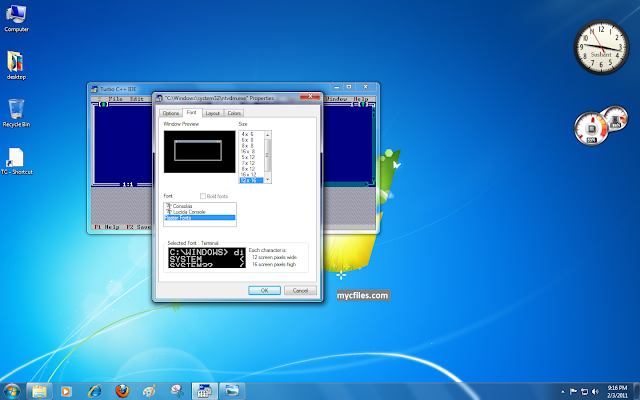Viewport: 640px width, 400px height.
Task: Select the TC - Shortcut icon
Action: [16, 161]
